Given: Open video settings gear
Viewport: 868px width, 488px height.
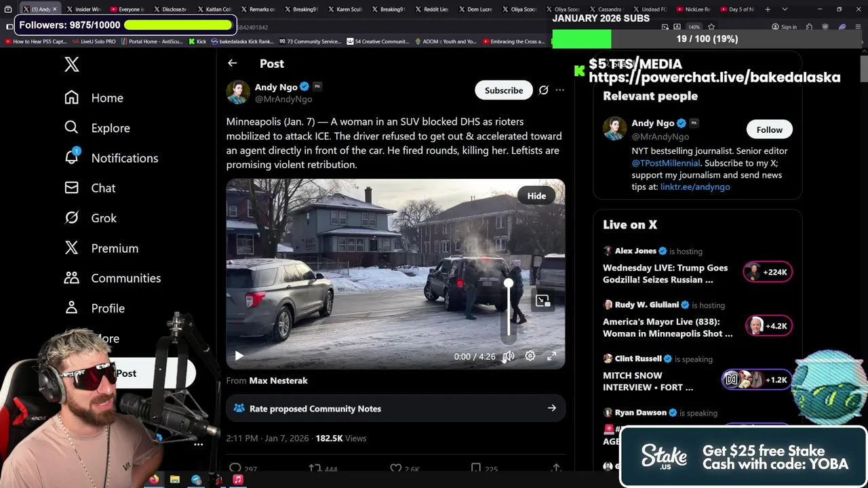Looking at the screenshot, I should [x=530, y=356].
